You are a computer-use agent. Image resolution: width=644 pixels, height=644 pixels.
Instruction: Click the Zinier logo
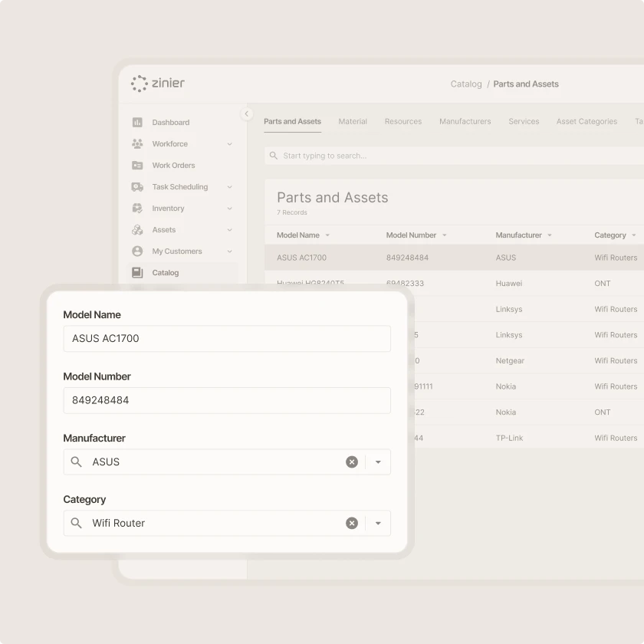tap(158, 84)
